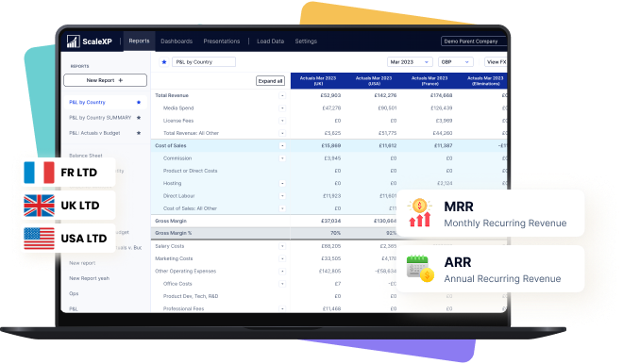623x364 pixels.
Task: Click the UK LTD card label
Action: coord(80,206)
